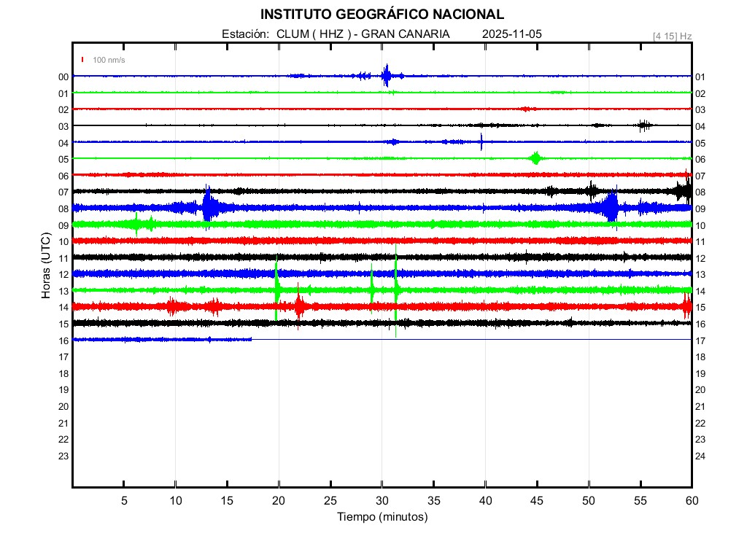Click the green spike near minute 20, trace 13
Image resolution: width=747 pixels, height=560 pixels.
coord(276,289)
